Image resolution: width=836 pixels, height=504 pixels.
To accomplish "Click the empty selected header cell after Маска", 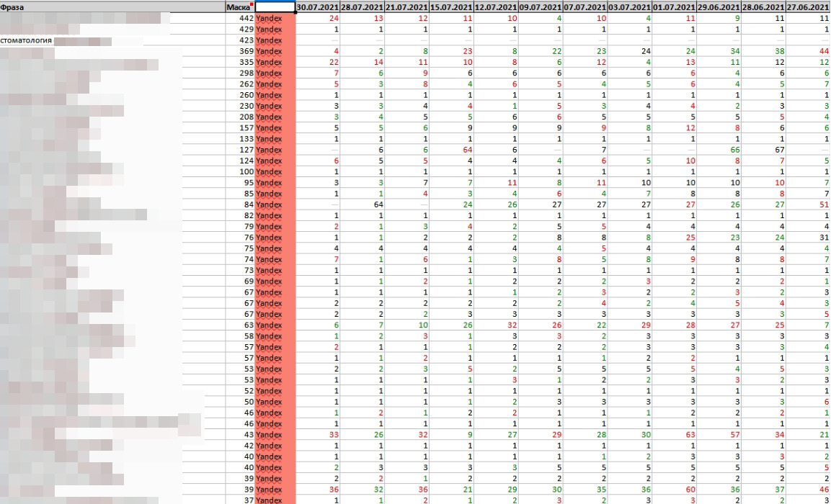I will 275,6.
